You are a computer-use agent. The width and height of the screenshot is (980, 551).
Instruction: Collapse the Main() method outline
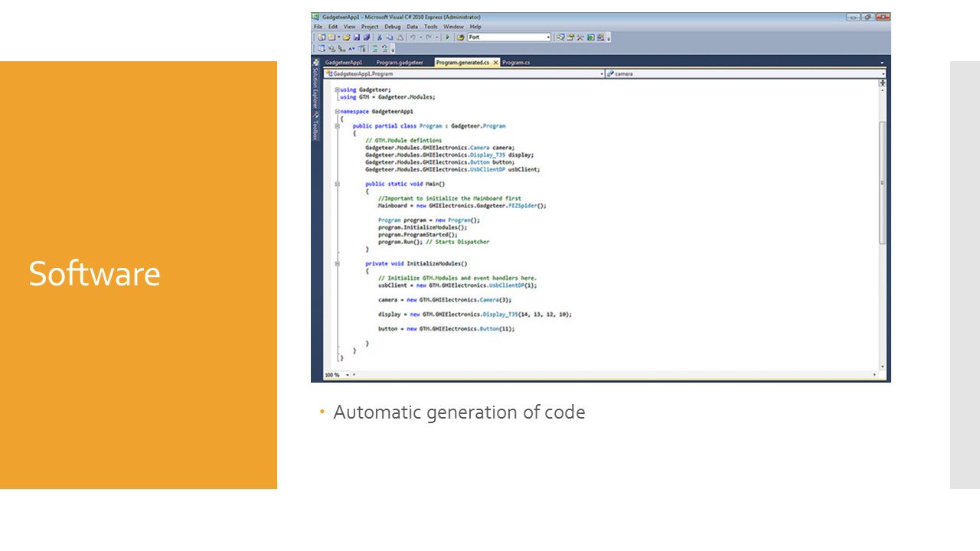point(338,184)
